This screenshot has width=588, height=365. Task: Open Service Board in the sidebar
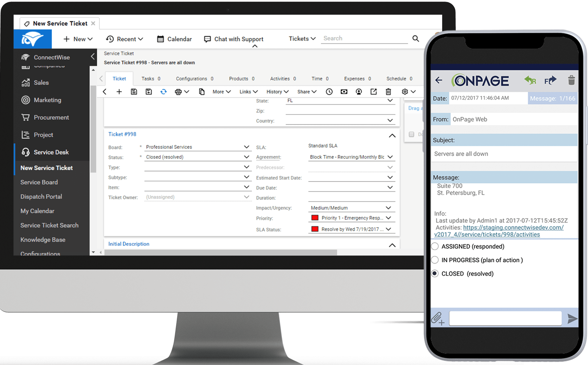pos(39,182)
